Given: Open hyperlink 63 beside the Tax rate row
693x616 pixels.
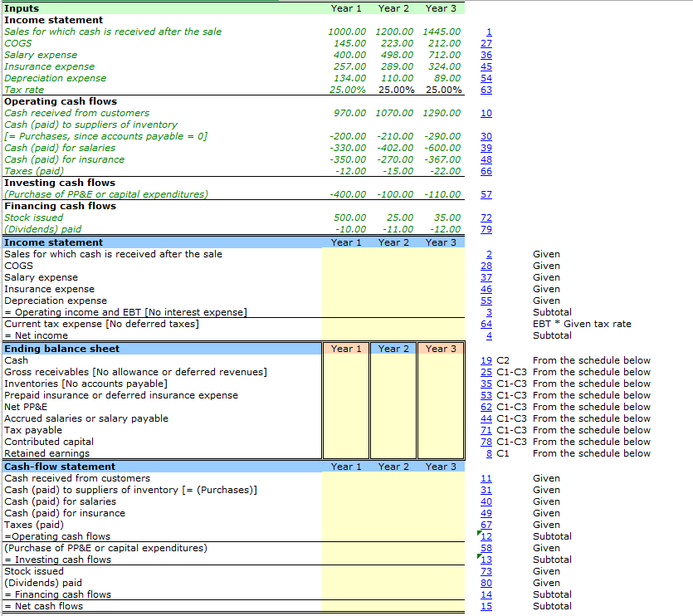Looking at the screenshot, I should click(486, 90).
